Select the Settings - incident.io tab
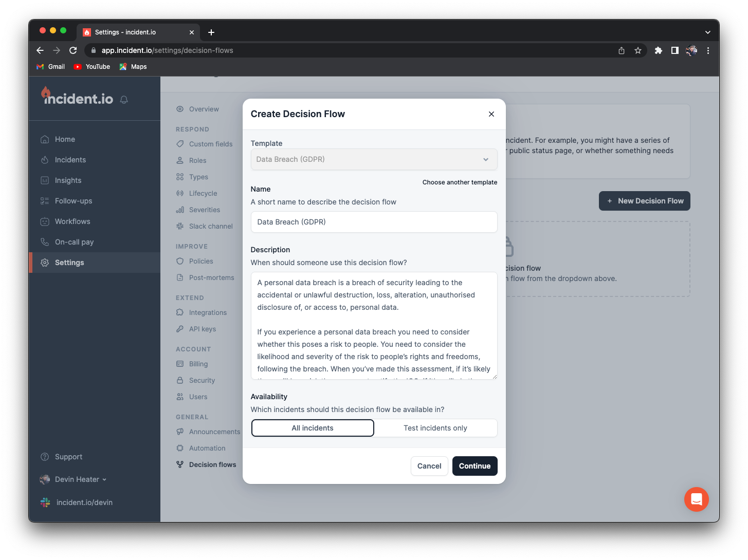The width and height of the screenshot is (748, 560). [x=138, y=32]
